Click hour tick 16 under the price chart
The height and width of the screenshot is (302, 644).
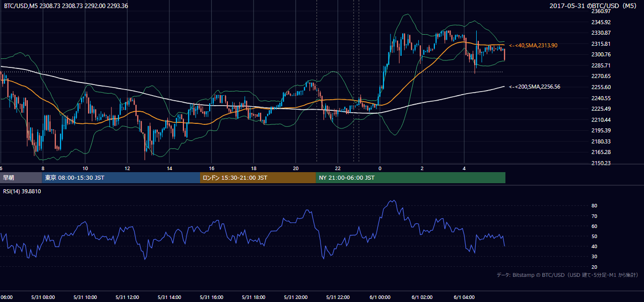(212, 168)
